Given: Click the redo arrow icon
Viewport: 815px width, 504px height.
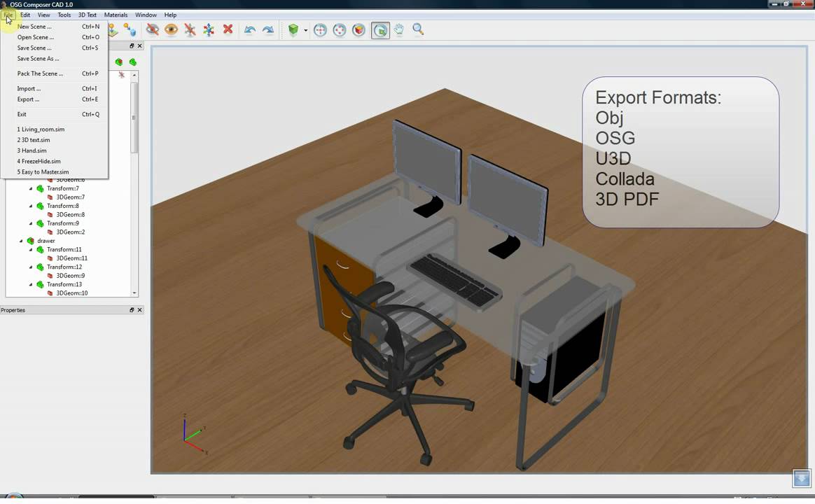Looking at the screenshot, I should click(268, 29).
